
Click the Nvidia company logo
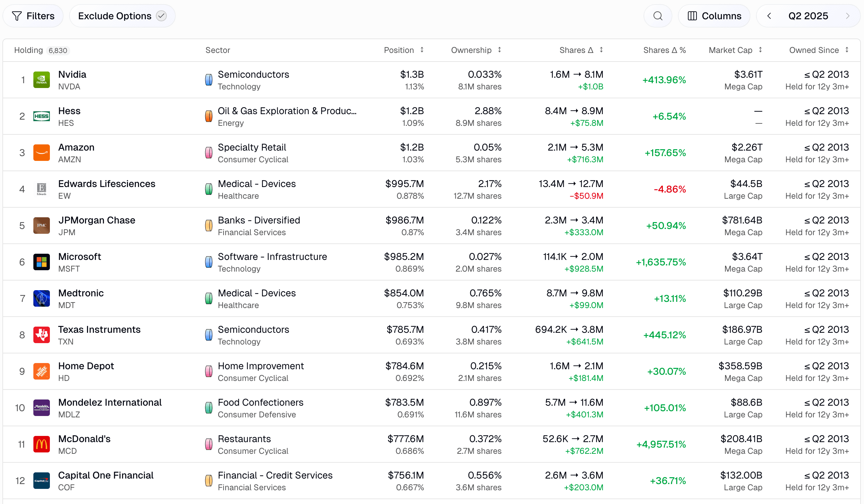[x=41, y=79]
